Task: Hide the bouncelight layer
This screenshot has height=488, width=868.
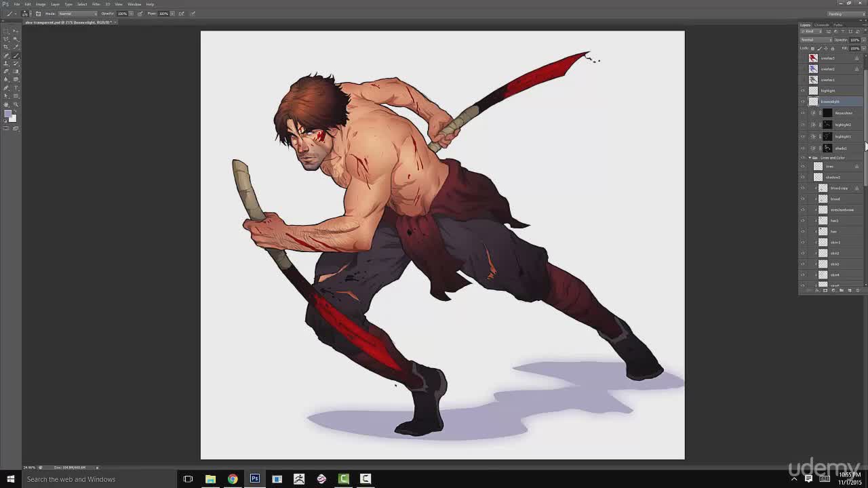Action: [803, 102]
